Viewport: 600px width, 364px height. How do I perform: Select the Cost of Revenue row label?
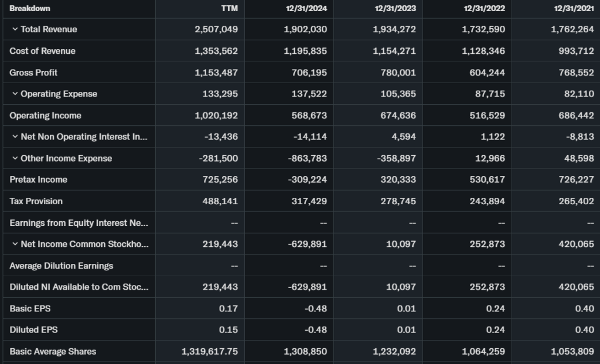coord(42,51)
